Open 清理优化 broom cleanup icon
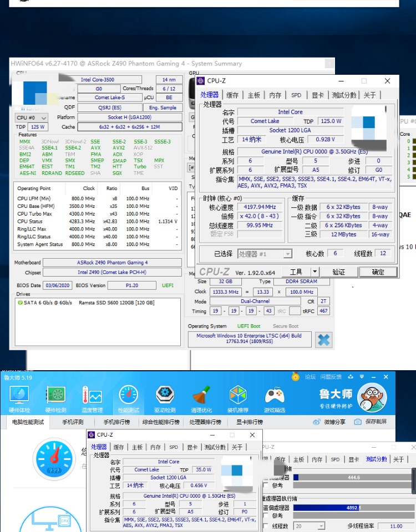Screen dimensions: 416x532 pos(201,399)
